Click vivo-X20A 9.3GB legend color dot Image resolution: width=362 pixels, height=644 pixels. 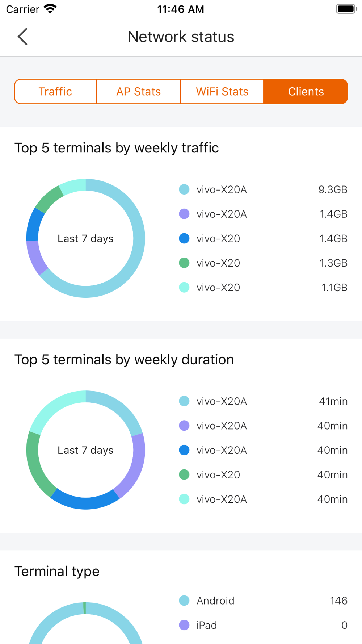[184, 189]
